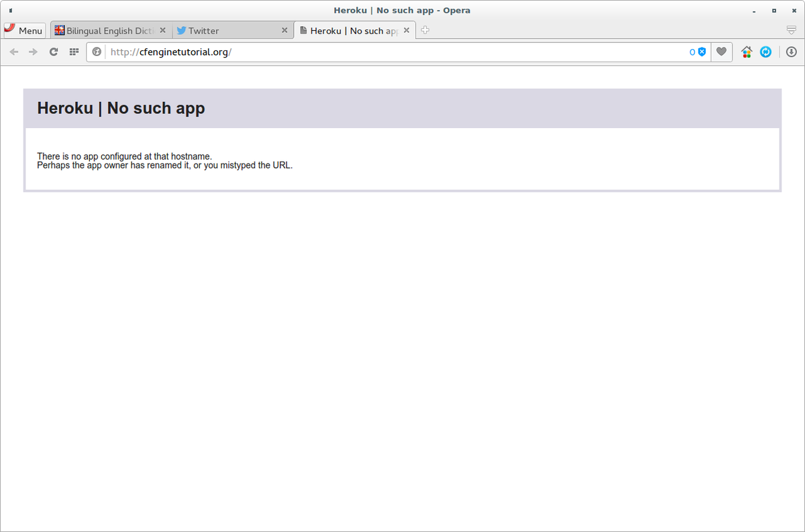Open a new tab with plus button

coord(425,30)
